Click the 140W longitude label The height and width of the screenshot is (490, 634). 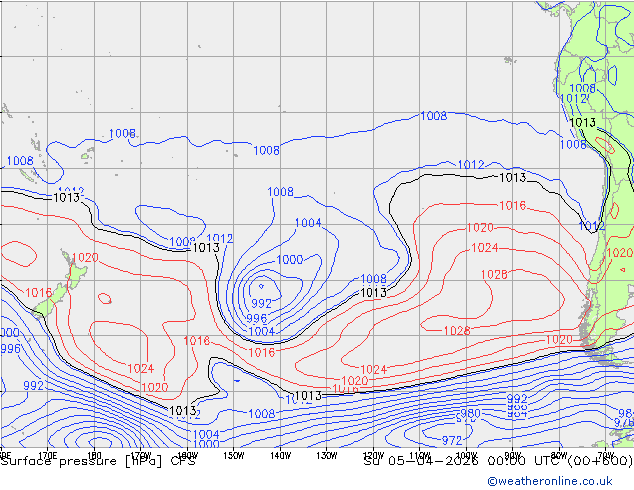coord(280,456)
